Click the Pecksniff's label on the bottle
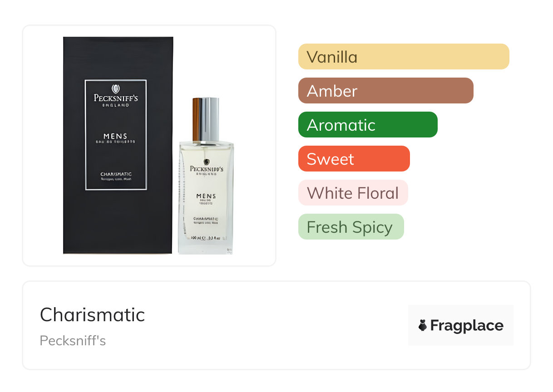Screen dimensions: 553x392 [206, 168]
